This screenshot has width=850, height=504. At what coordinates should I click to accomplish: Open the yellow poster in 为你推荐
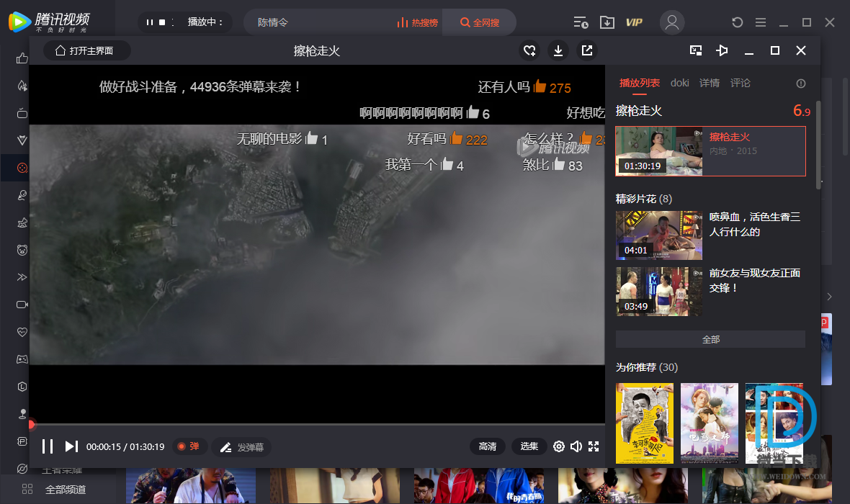click(x=645, y=423)
